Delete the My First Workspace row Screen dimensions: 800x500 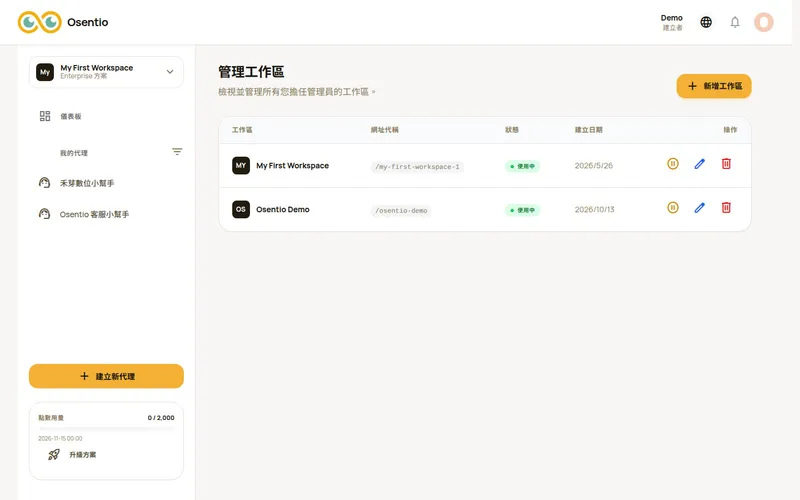(x=726, y=164)
